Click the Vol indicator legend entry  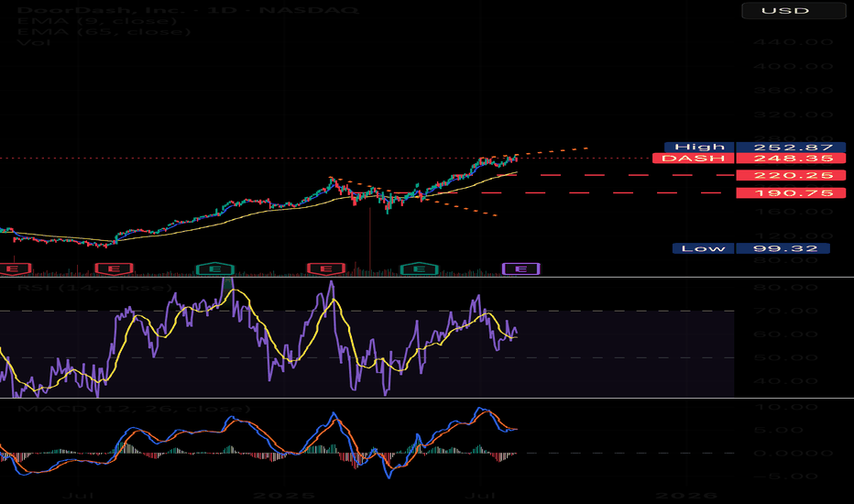pyautogui.click(x=34, y=42)
